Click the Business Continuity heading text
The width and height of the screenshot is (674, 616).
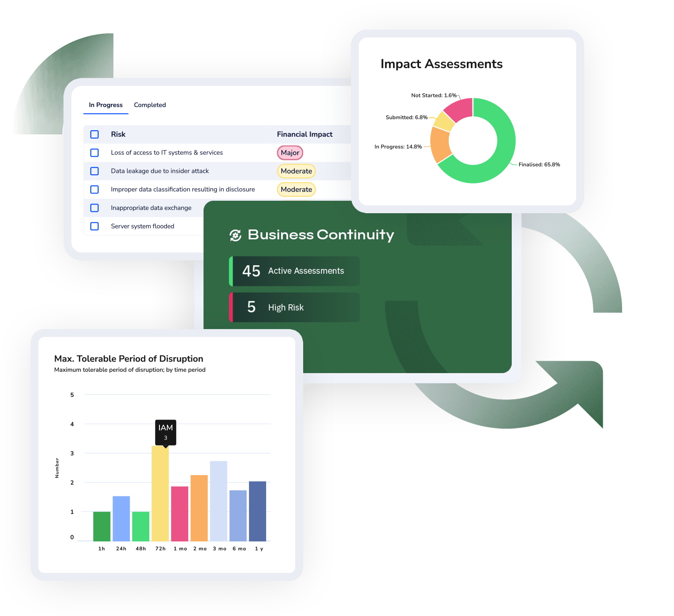pyautogui.click(x=321, y=235)
